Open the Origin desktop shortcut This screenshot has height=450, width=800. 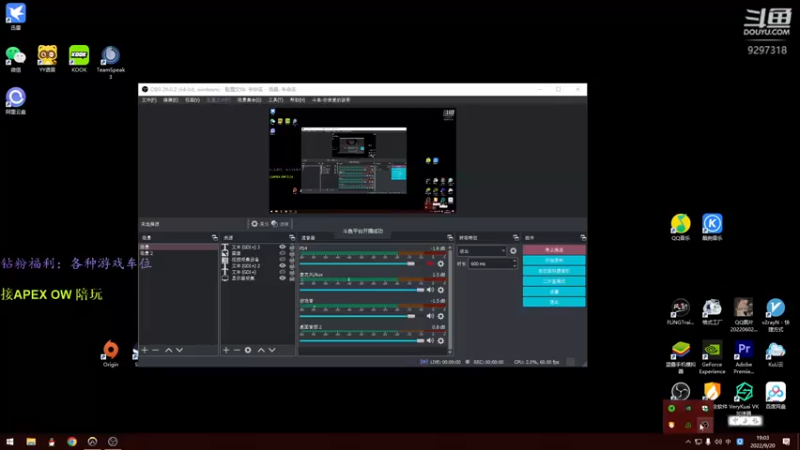110,354
